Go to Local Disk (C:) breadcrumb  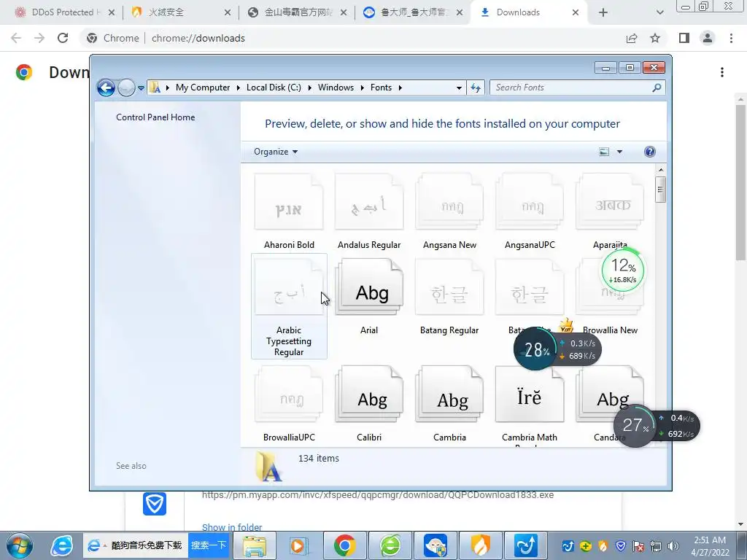(274, 87)
